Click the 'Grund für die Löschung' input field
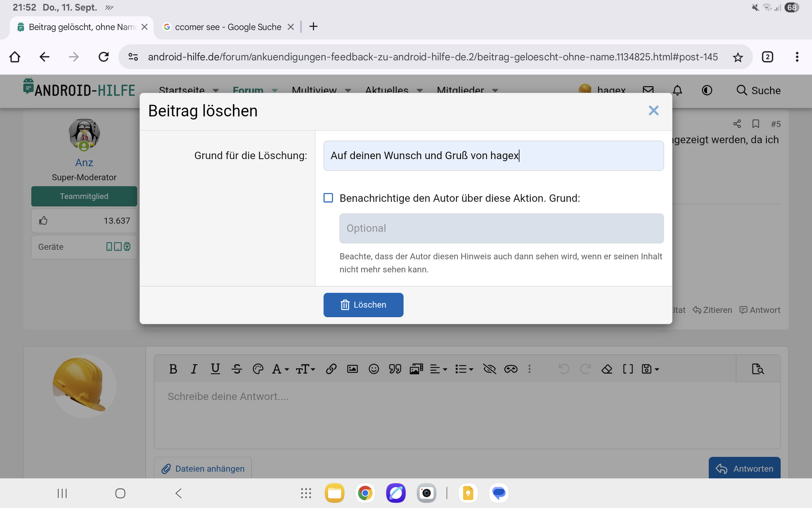This screenshot has height=508, width=812. (x=493, y=156)
